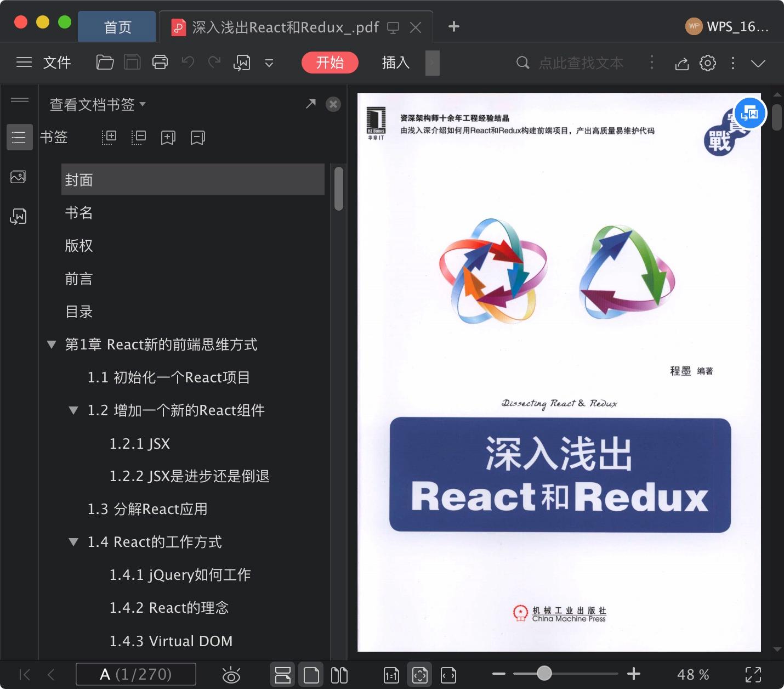
Task: Click the document vertical scrollbar thumb
Action: 776,117
